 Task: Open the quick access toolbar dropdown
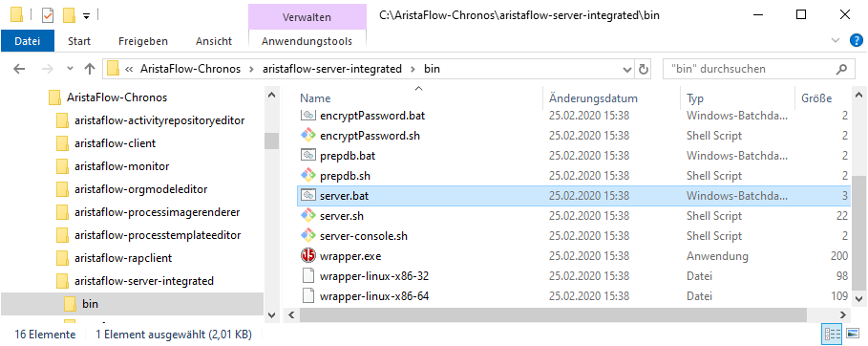pyautogui.click(x=86, y=15)
